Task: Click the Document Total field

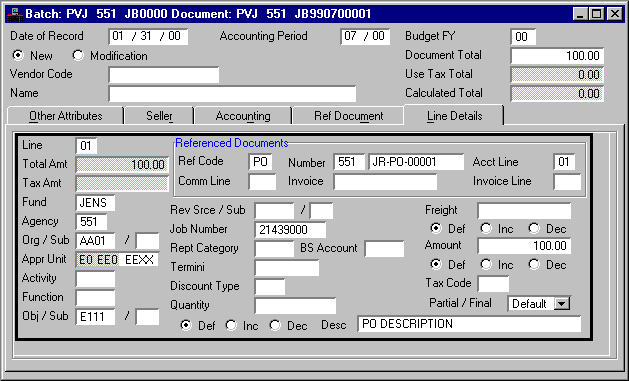Action: click(x=557, y=56)
